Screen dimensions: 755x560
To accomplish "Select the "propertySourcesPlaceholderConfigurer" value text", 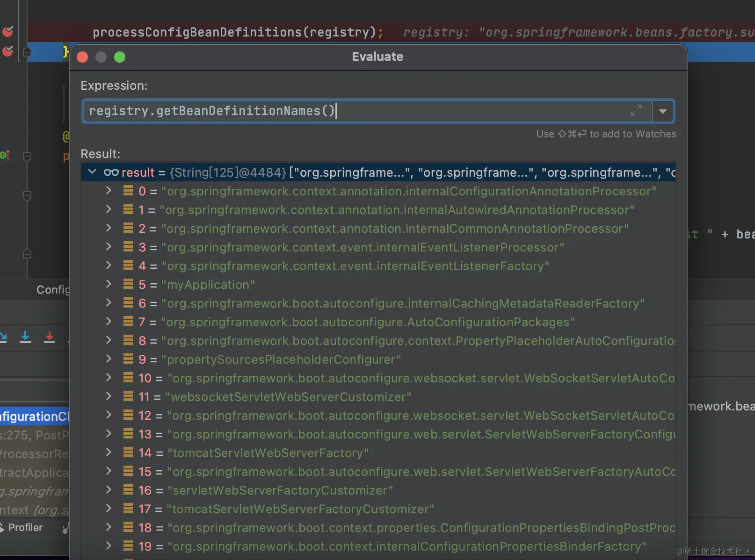I will (281, 359).
